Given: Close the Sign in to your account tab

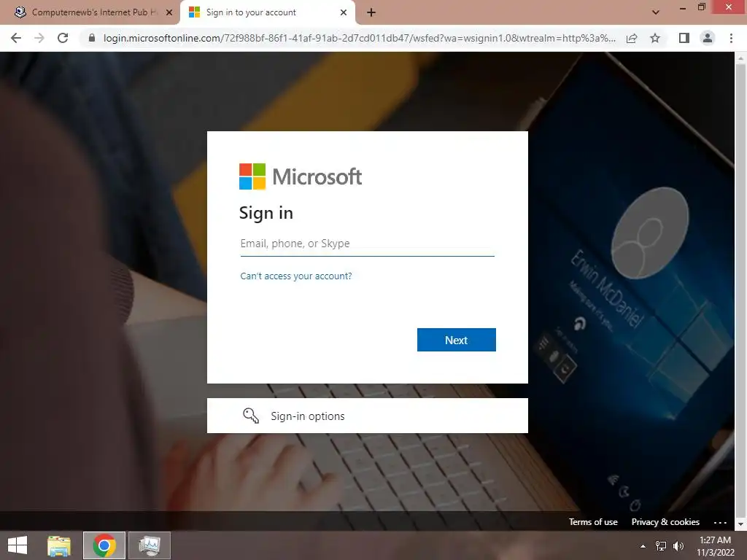Looking at the screenshot, I should coord(344,12).
